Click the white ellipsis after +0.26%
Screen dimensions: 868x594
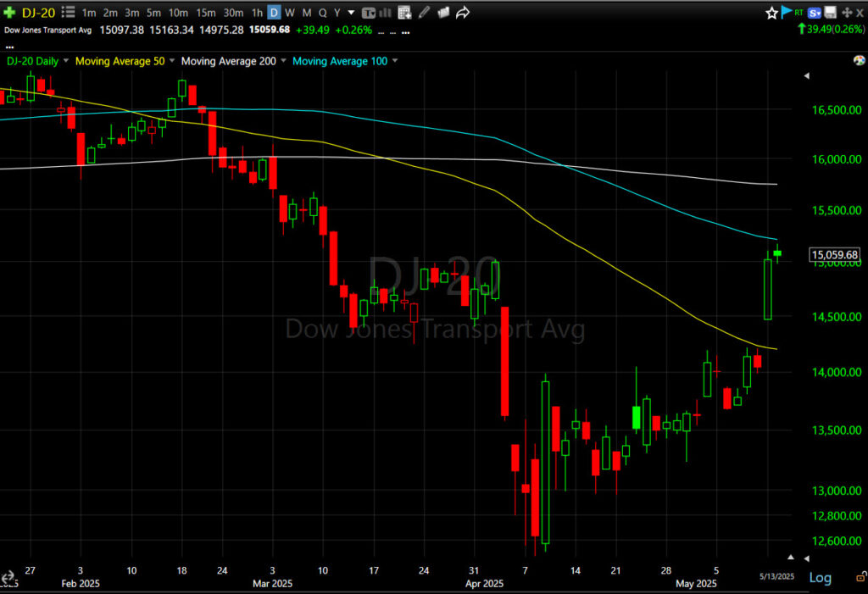point(406,33)
